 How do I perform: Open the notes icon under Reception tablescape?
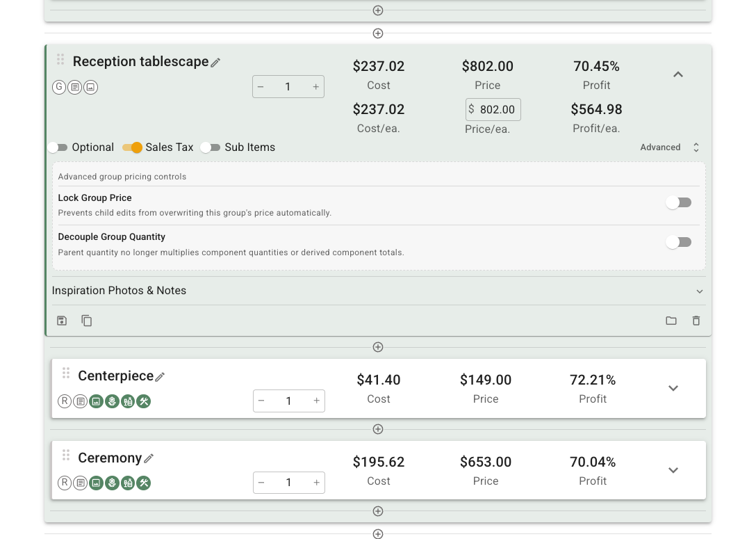coord(75,88)
